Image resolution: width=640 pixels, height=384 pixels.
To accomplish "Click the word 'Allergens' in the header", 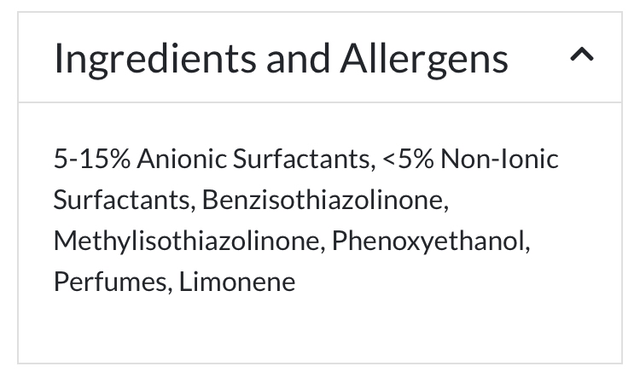I will 424,60.
